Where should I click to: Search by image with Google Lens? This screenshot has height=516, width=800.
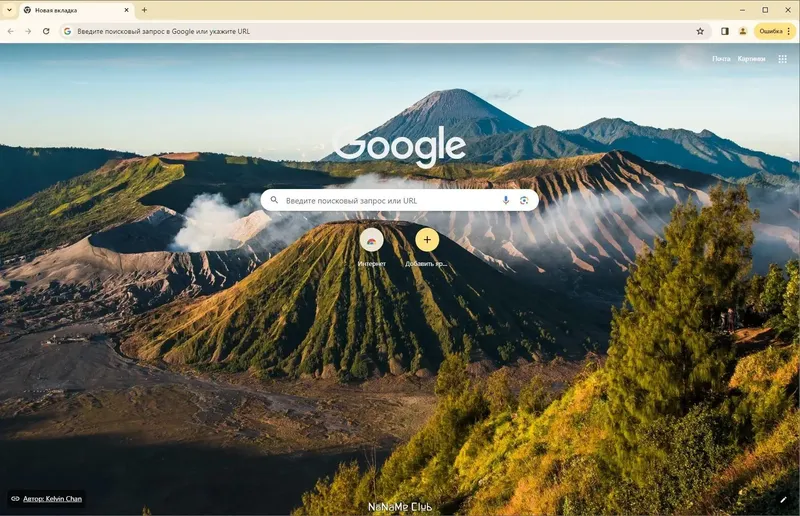[x=524, y=201]
